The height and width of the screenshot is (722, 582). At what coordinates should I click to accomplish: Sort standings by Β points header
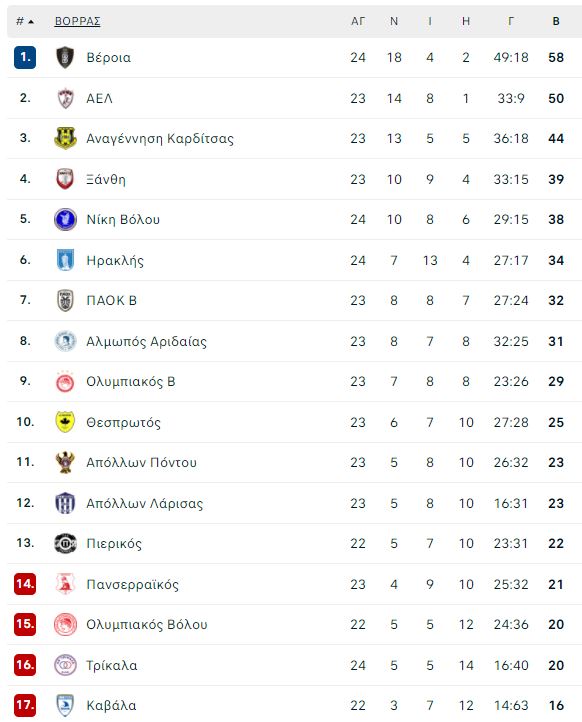coord(556,21)
